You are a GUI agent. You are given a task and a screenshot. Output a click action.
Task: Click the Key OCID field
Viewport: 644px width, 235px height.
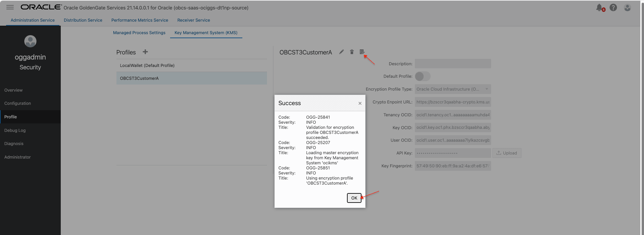click(x=453, y=127)
